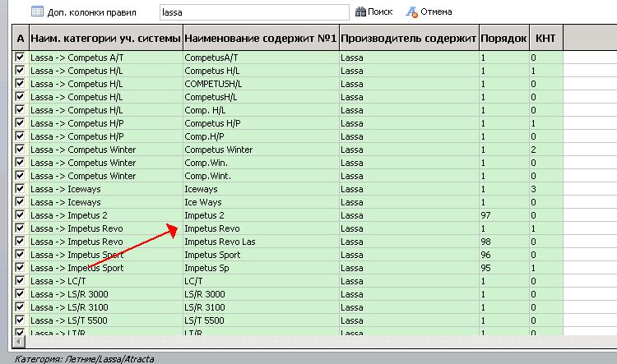Click the Отмена button label

[x=436, y=12]
